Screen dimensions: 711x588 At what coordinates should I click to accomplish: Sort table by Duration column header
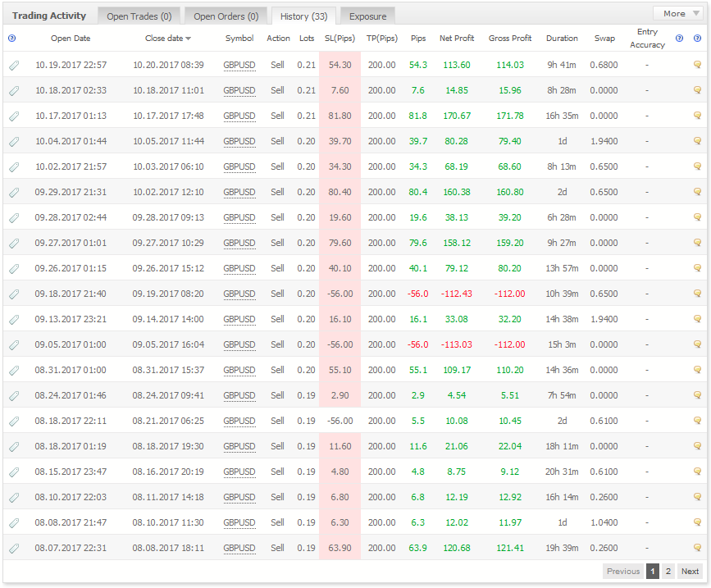pyautogui.click(x=562, y=39)
